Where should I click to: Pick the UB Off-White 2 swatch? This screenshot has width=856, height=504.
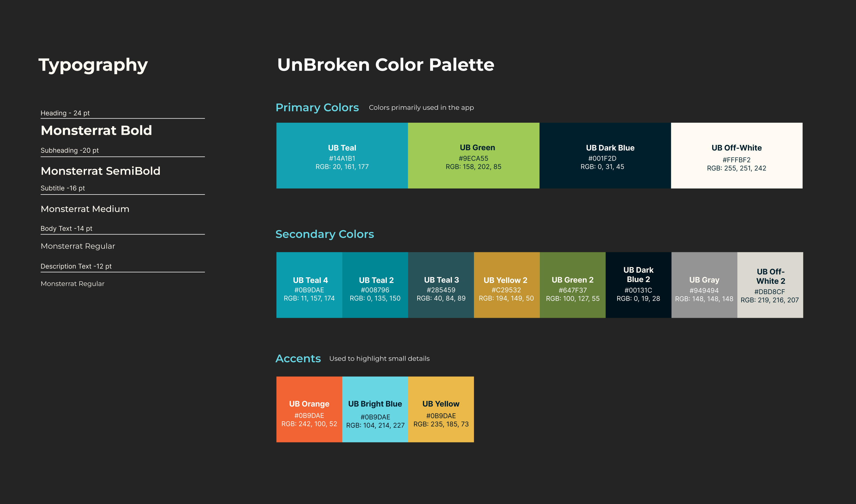(770, 285)
